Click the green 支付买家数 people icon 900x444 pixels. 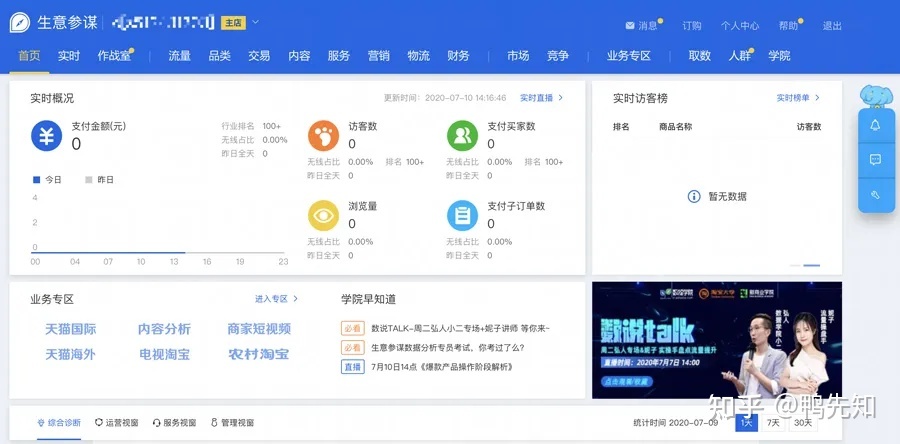pos(463,136)
